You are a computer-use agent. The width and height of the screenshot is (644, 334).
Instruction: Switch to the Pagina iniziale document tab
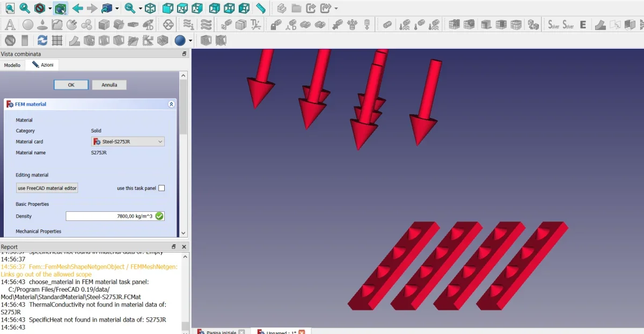pos(221,332)
